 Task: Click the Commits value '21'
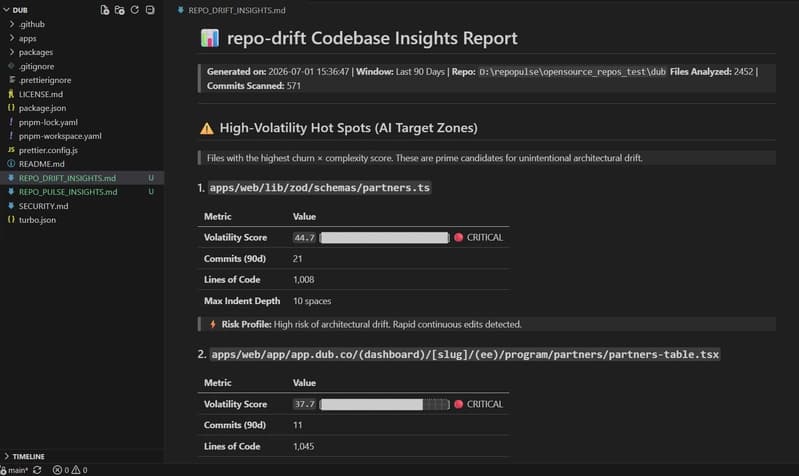click(298, 259)
